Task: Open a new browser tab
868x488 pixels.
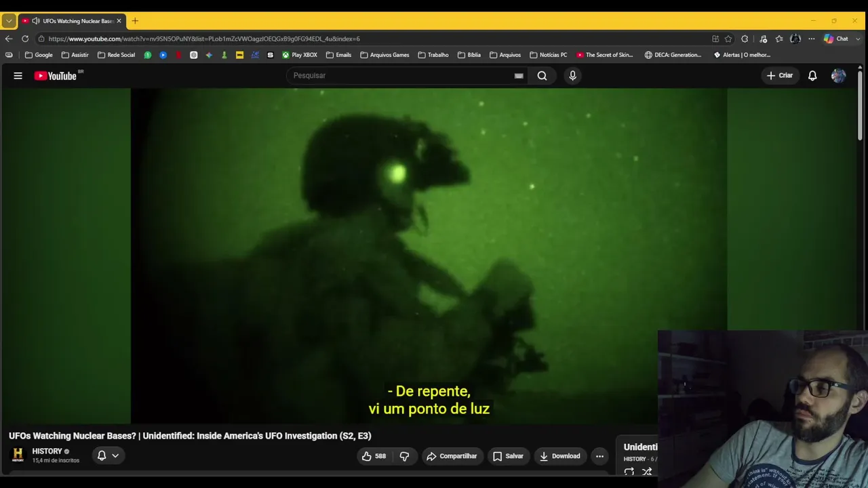Action: (135, 21)
